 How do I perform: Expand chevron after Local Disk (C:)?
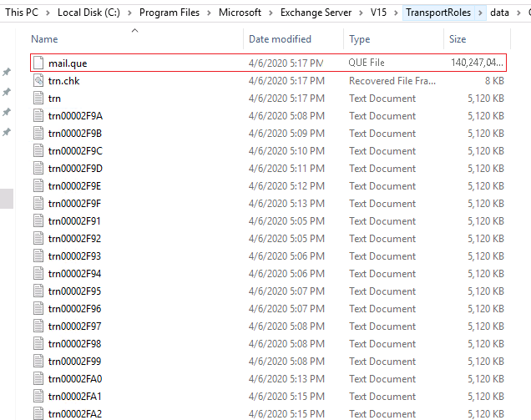(x=129, y=13)
